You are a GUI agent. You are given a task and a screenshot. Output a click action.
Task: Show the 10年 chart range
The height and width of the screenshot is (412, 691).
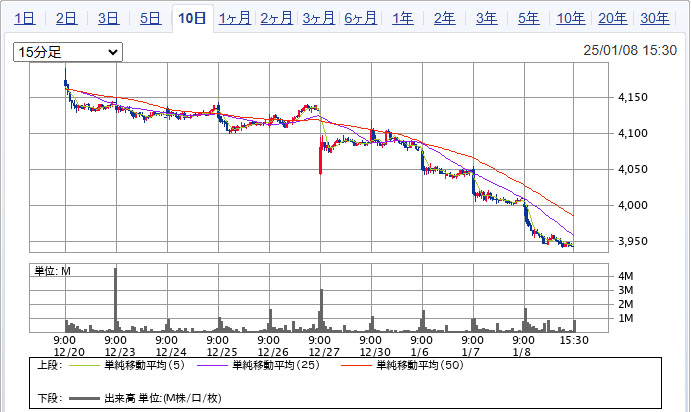[570, 18]
